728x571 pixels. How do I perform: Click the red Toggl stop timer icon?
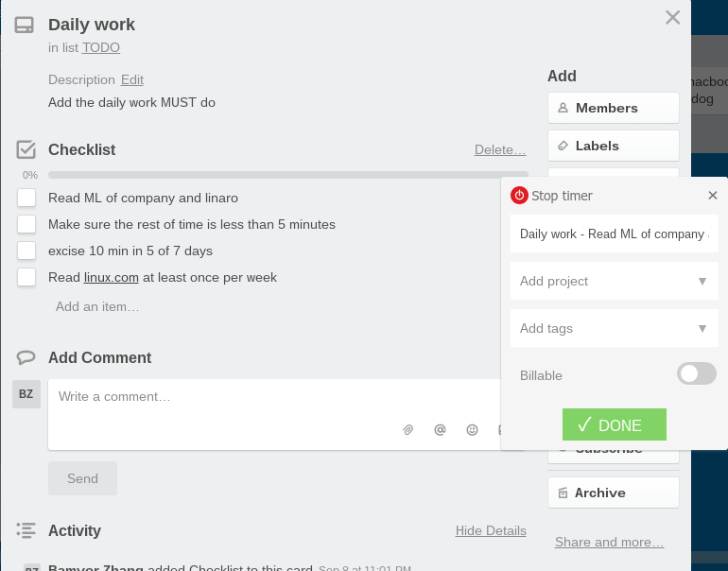[519, 196]
